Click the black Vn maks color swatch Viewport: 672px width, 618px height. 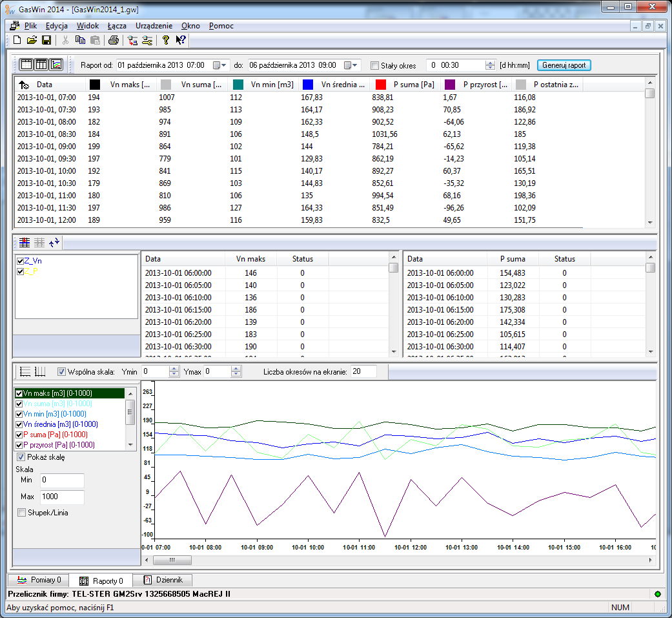pos(95,85)
